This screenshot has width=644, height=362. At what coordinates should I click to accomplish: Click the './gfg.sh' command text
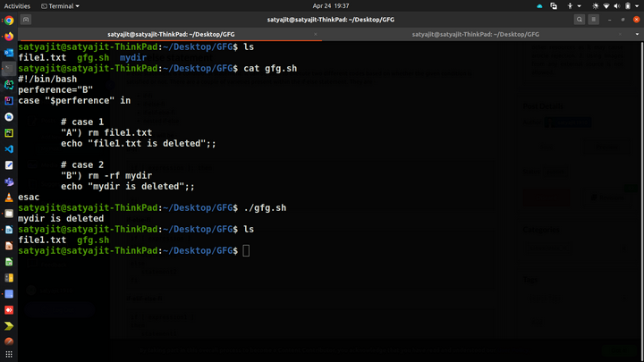(x=265, y=207)
